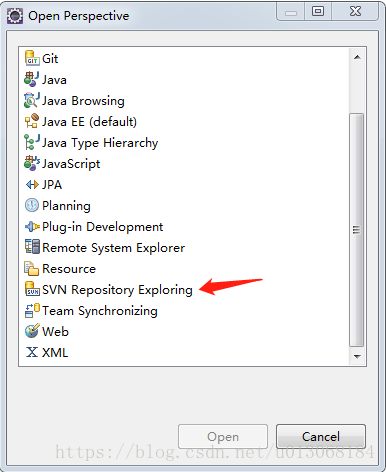The height and width of the screenshot is (472, 386).
Task: Select the 'Planning' perspective
Action: 66,206
